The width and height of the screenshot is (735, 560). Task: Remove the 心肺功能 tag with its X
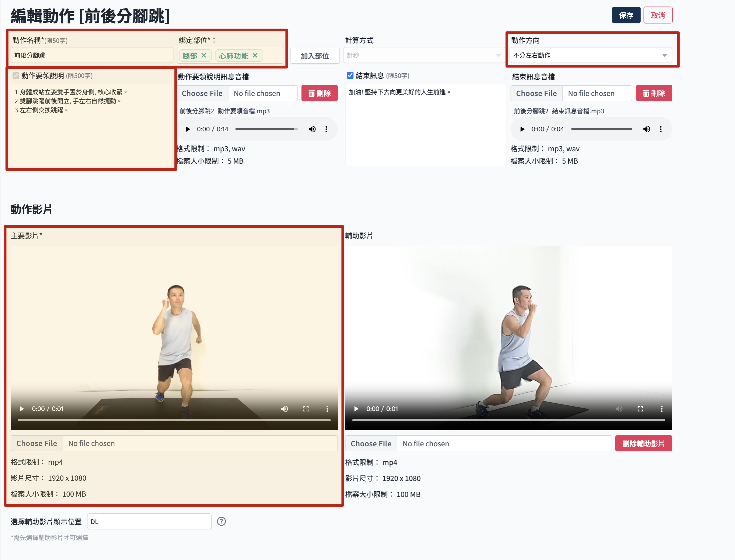[x=255, y=55]
